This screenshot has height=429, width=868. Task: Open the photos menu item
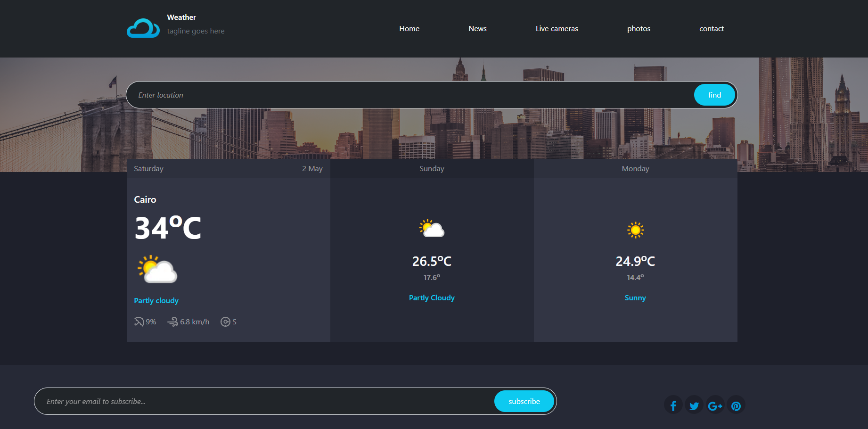coord(639,29)
